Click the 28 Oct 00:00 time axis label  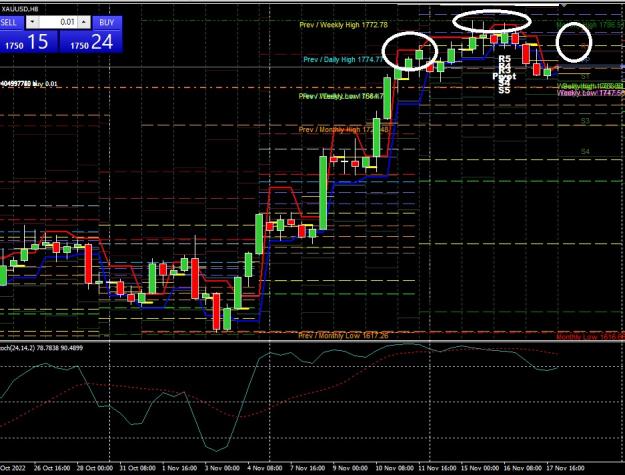pos(95,468)
